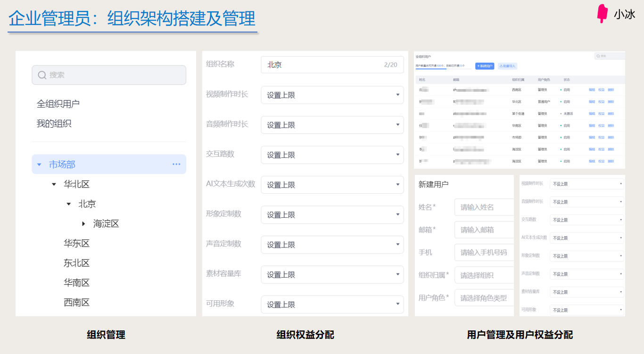644x354 pixels.
Task: Click the magnifier icon in the organization search box
Action: pos(42,75)
